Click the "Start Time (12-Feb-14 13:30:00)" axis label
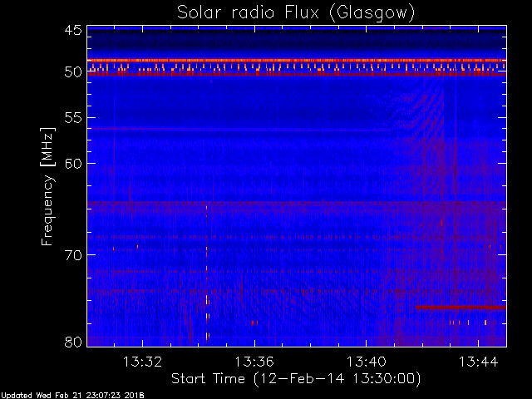This screenshot has width=532, height=399. pyautogui.click(x=296, y=379)
